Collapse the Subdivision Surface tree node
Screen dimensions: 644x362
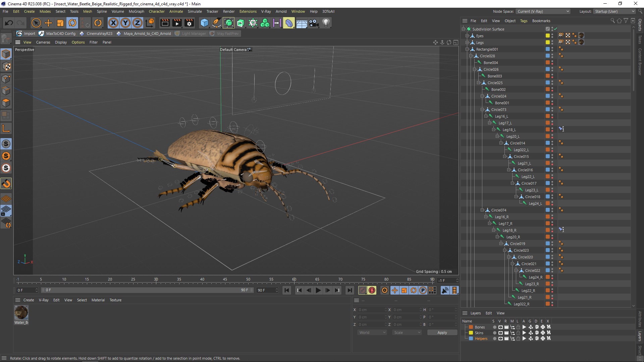464,29
